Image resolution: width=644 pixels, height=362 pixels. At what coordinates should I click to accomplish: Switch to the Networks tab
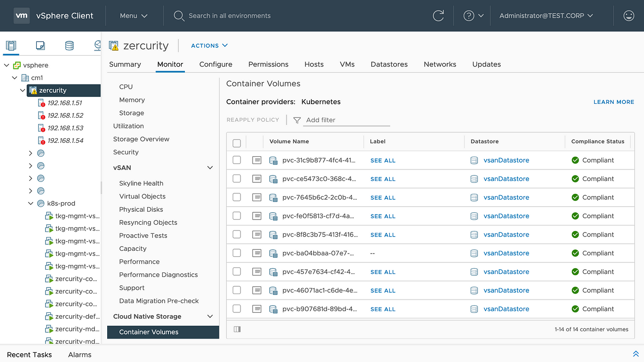[x=440, y=64]
